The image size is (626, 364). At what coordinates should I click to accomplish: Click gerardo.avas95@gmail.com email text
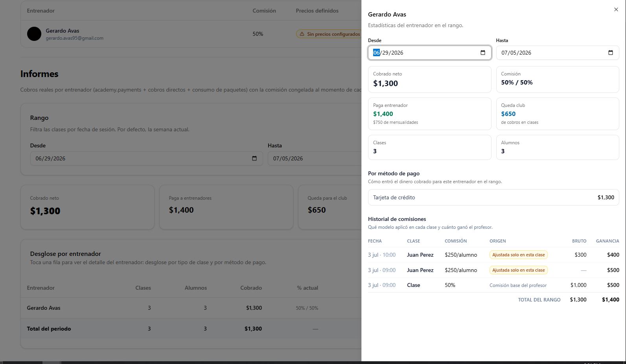click(x=74, y=38)
